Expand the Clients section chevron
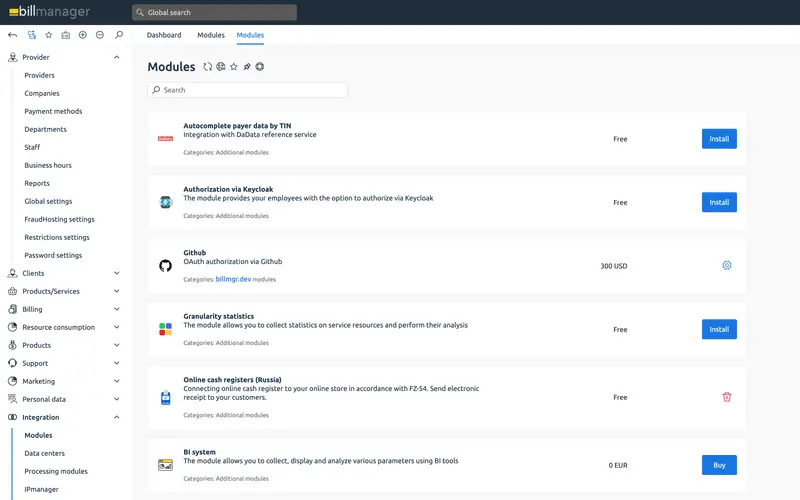The image size is (800, 500). 116,273
